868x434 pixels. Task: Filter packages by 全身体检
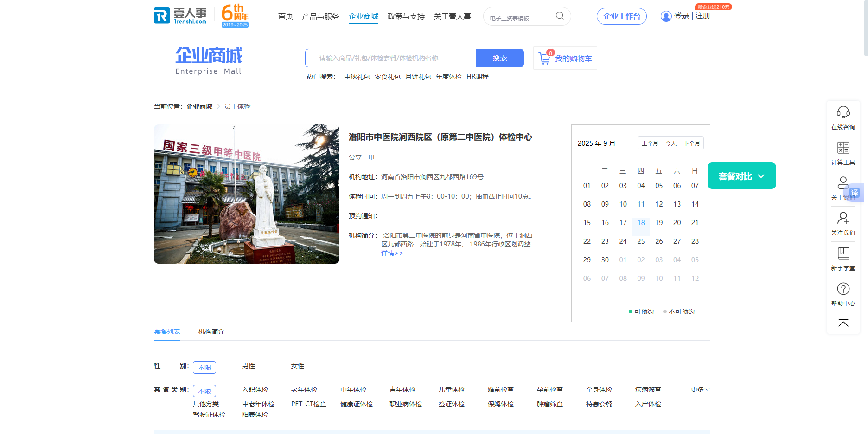tap(599, 390)
